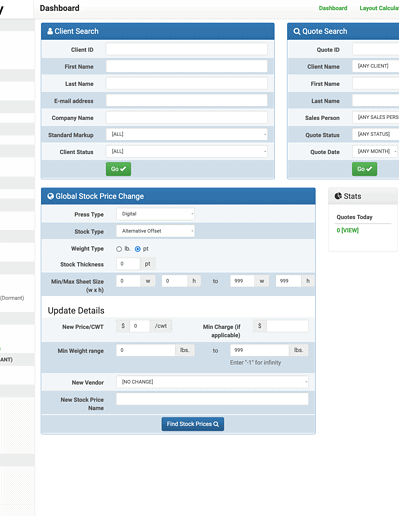Open the Sales Person dropdown
Viewport: 399px width, 516px height.
coord(376,117)
